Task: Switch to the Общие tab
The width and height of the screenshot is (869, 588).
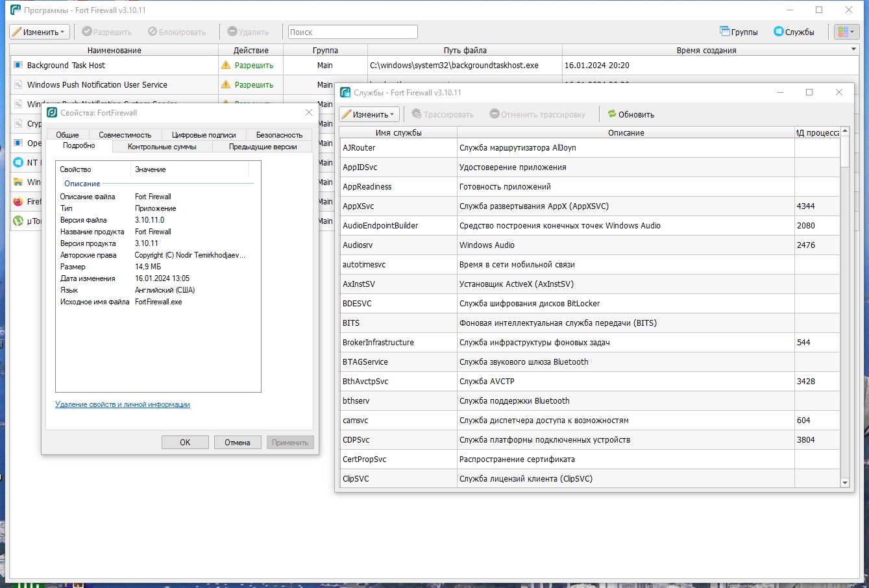Action: click(x=67, y=135)
